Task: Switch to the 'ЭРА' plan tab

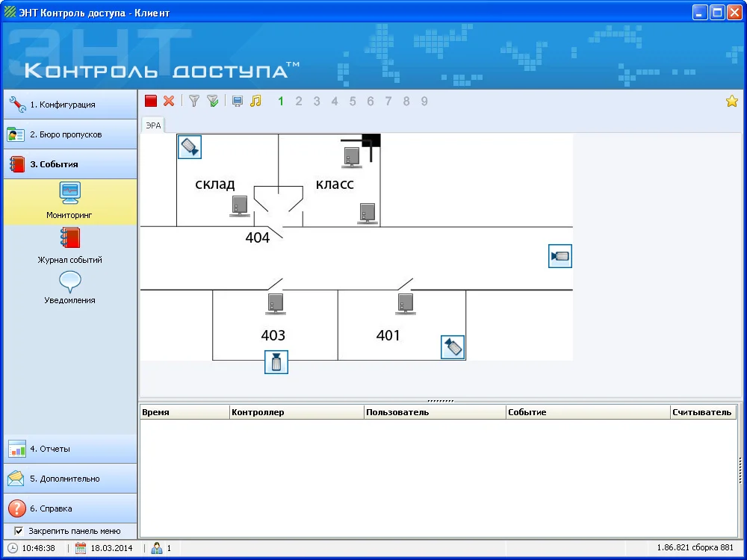Action: [153, 125]
